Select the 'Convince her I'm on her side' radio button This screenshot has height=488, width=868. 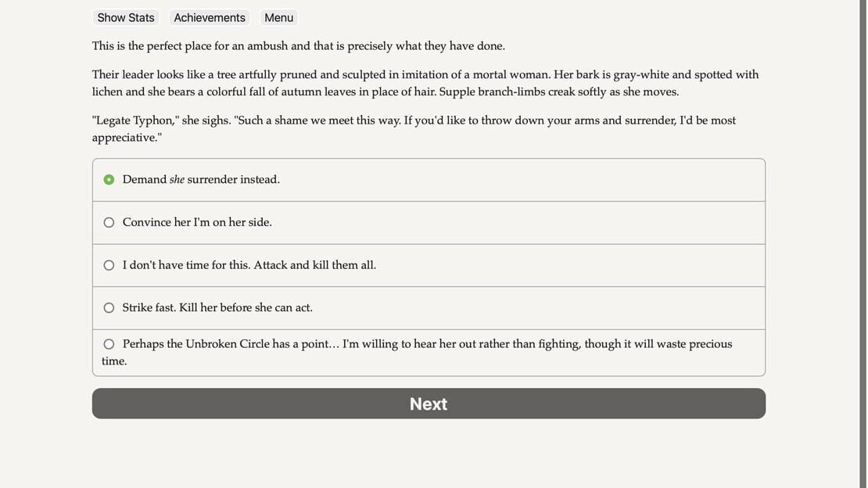click(x=109, y=222)
